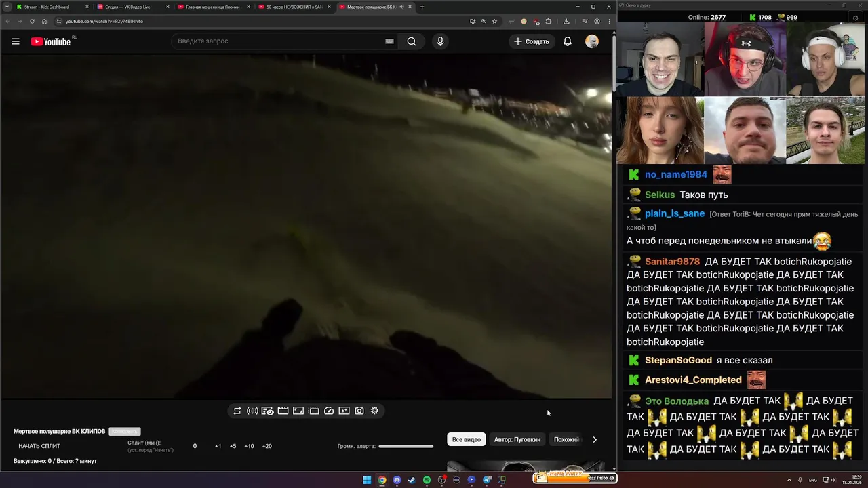
Task: Add +1 minute to the split
Action: (218, 446)
